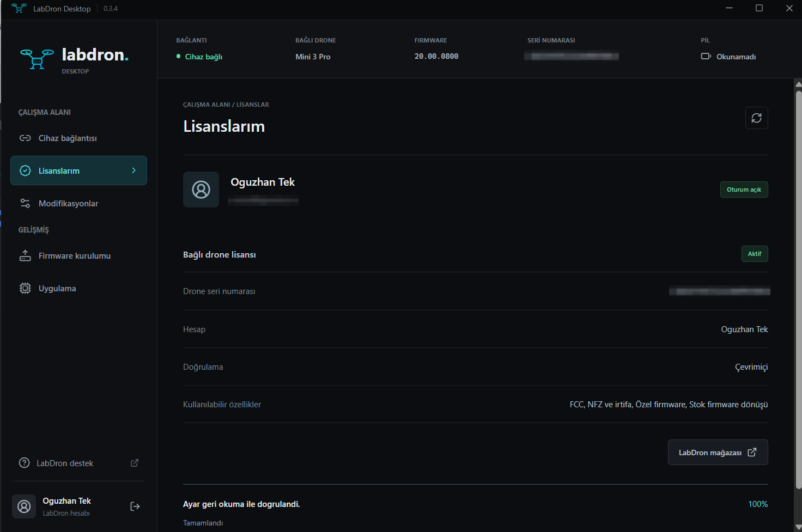Select the Lisanslarım sidebar item

[78, 170]
